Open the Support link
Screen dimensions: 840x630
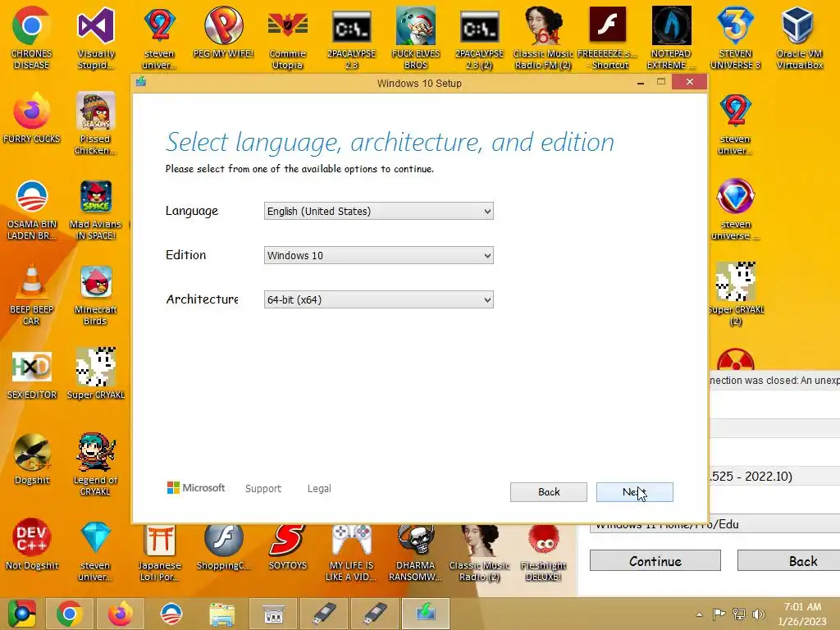[x=263, y=489]
